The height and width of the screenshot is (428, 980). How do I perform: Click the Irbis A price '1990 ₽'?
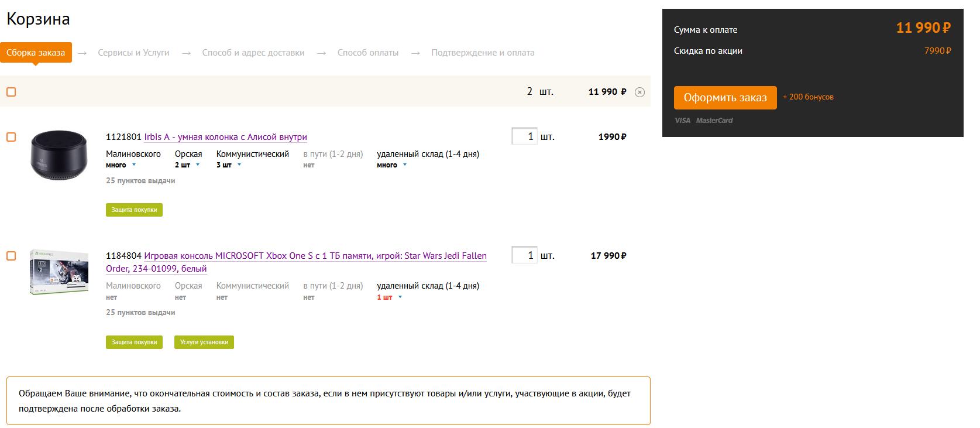pyautogui.click(x=612, y=137)
